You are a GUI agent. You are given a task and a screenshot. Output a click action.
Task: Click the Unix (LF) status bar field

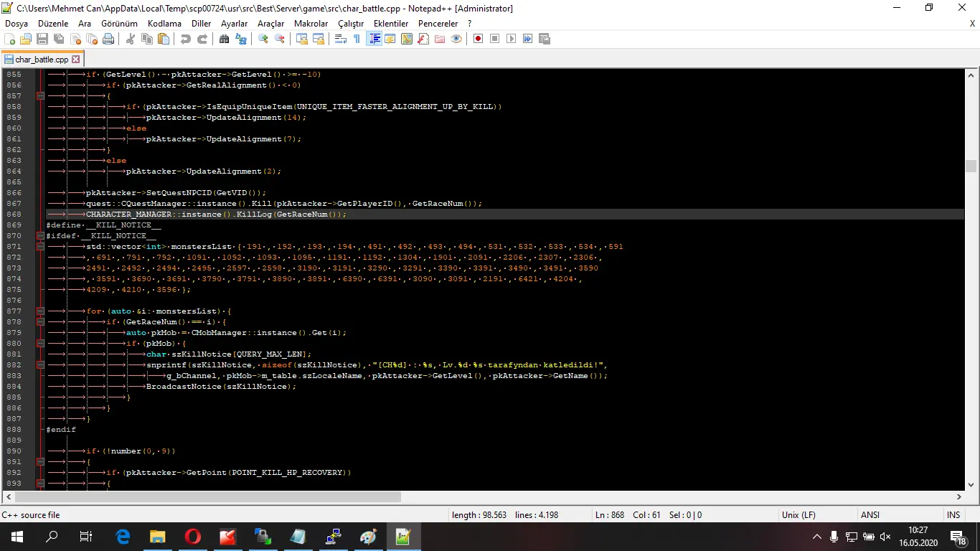tap(798, 515)
